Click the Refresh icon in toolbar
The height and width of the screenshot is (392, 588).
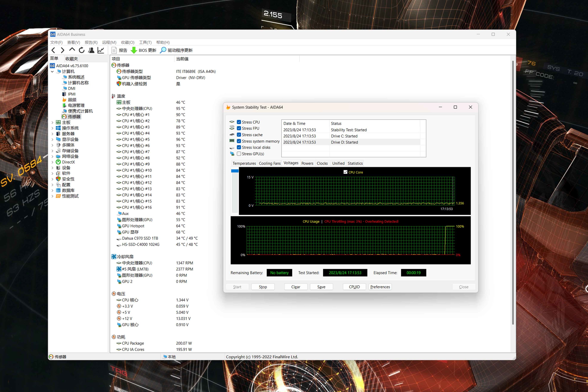tap(82, 50)
